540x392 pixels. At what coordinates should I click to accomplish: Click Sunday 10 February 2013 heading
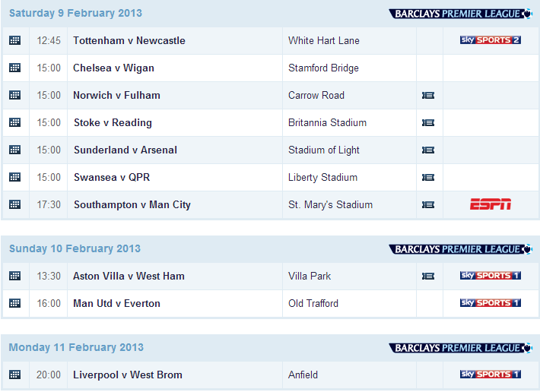click(75, 248)
